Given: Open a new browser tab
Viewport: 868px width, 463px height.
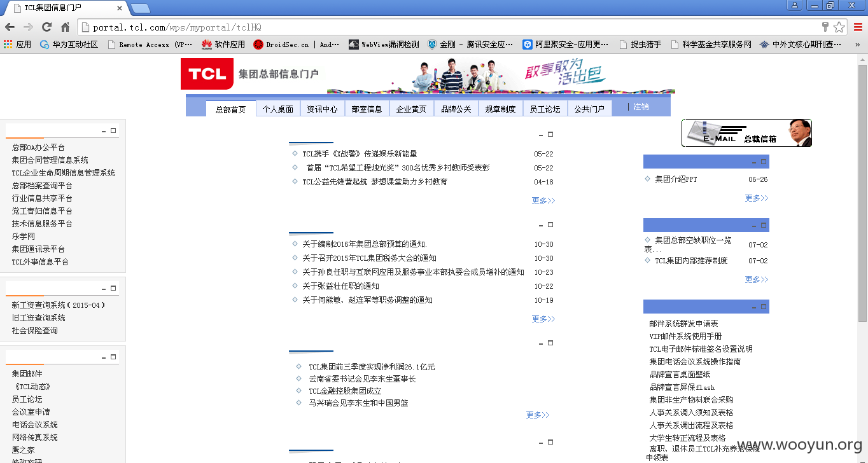Looking at the screenshot, I should pyautogui.click(x=140, y=8).
